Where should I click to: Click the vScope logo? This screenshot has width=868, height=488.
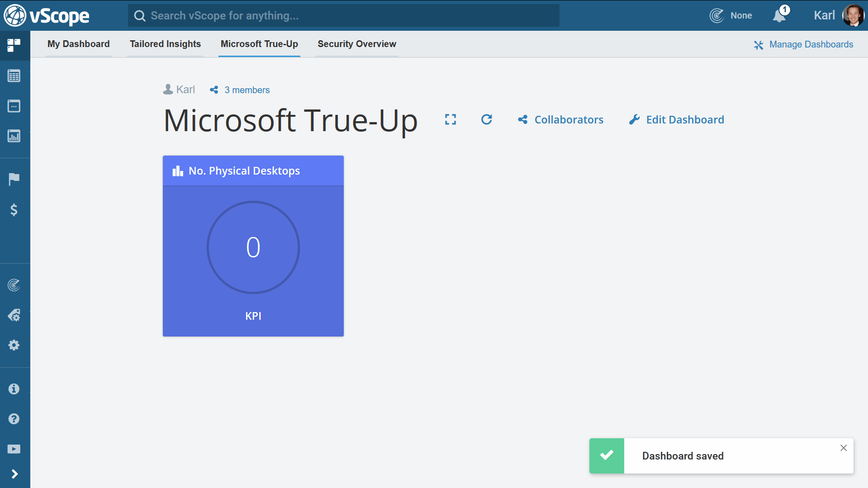[47, 16]
